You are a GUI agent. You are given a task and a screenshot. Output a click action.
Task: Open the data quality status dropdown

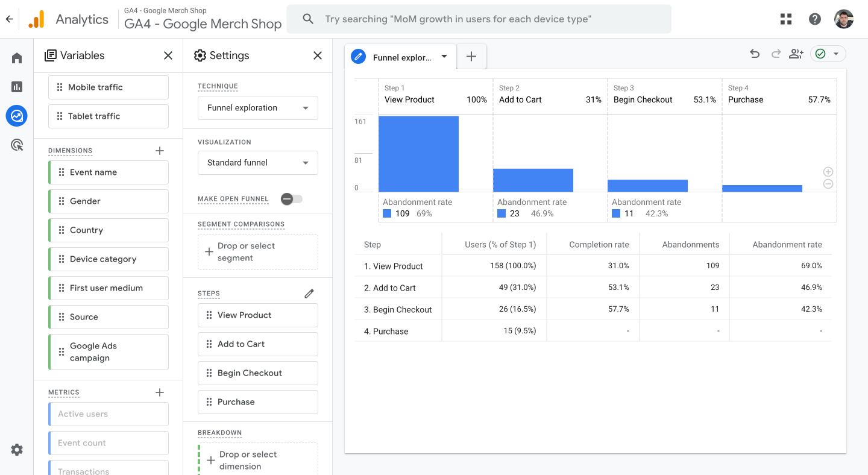click(828, 54)
